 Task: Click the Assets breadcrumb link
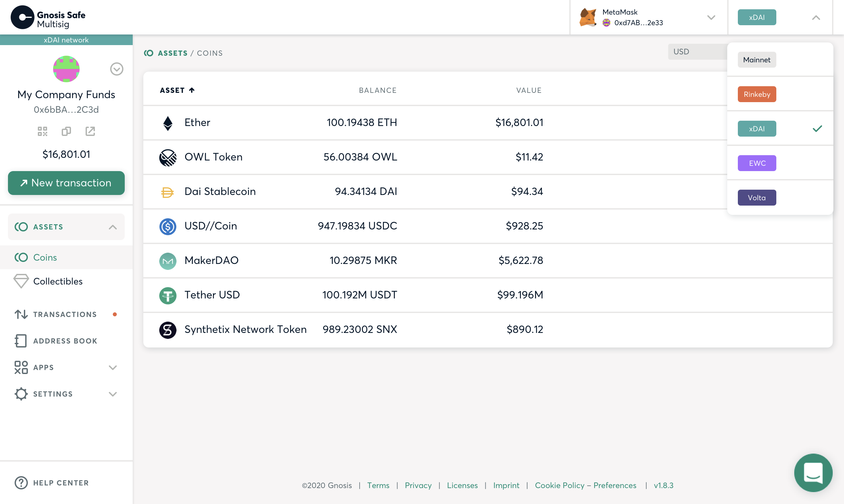click(x=173, y=53)
